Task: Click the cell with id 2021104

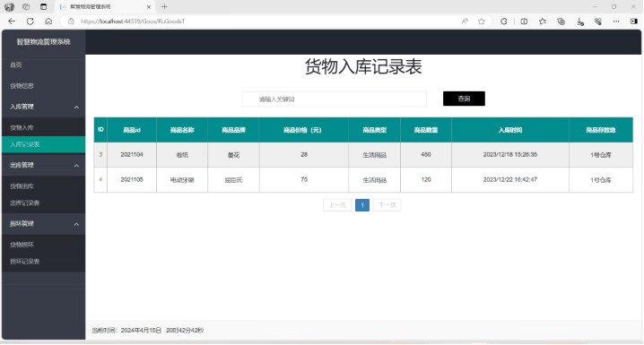Action: 132,155
